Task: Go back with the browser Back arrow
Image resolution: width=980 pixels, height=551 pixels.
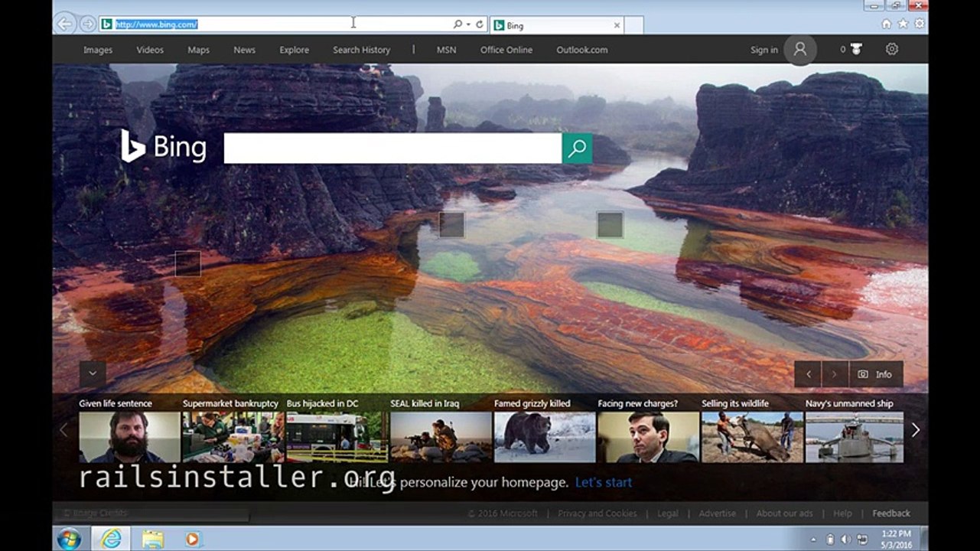Action: tap(65, 24)
